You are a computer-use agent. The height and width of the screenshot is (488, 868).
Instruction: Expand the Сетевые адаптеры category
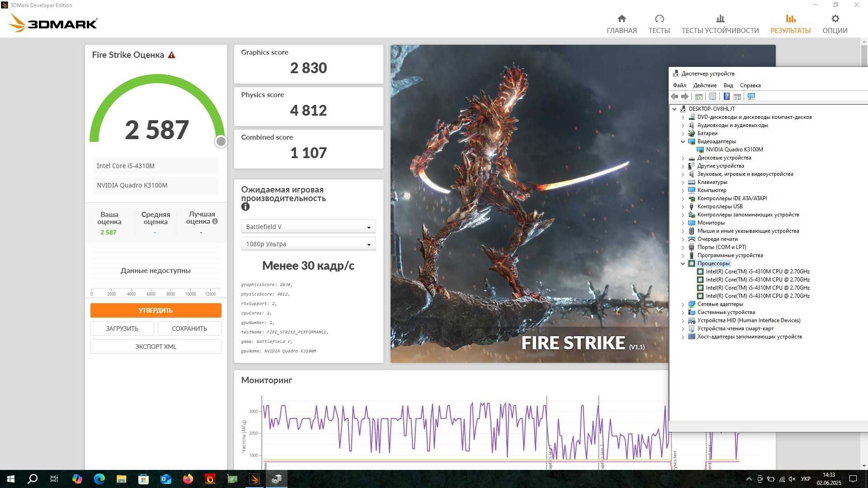click(683, 304)
